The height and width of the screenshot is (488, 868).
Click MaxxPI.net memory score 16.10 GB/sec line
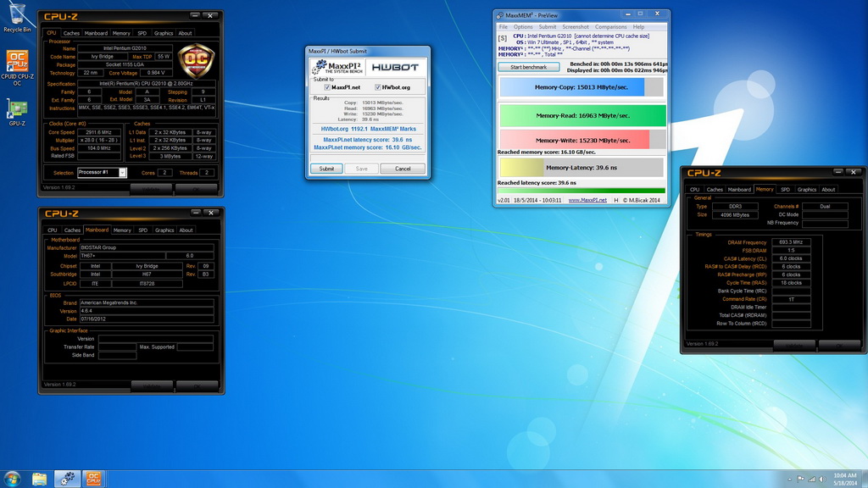pyautogui.click(x=368, y=147)
